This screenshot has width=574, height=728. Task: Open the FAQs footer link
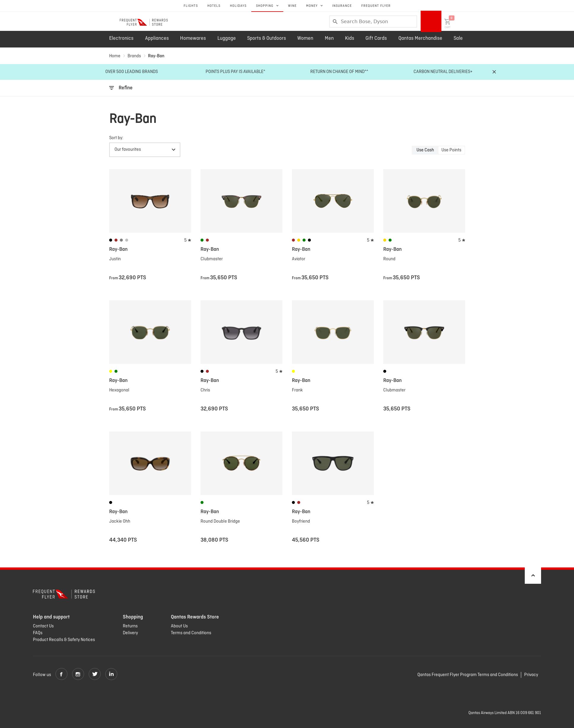coord(38,633)
